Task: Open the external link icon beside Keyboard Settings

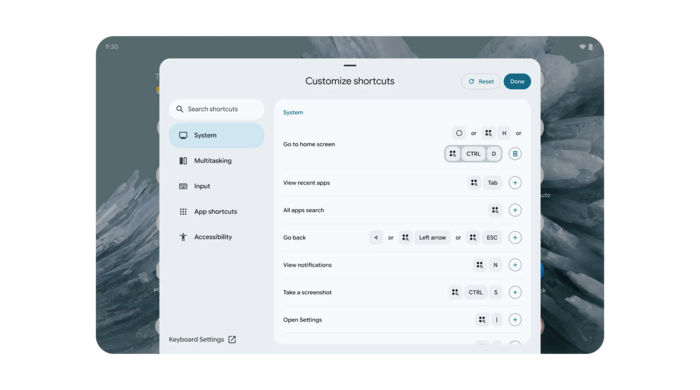Action: click(232, 340)
